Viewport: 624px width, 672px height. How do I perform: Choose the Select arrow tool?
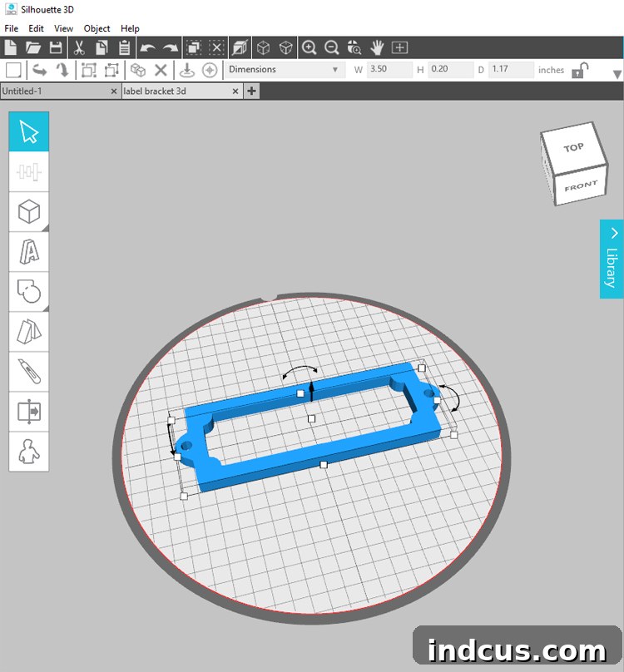(x=29, y=131)
